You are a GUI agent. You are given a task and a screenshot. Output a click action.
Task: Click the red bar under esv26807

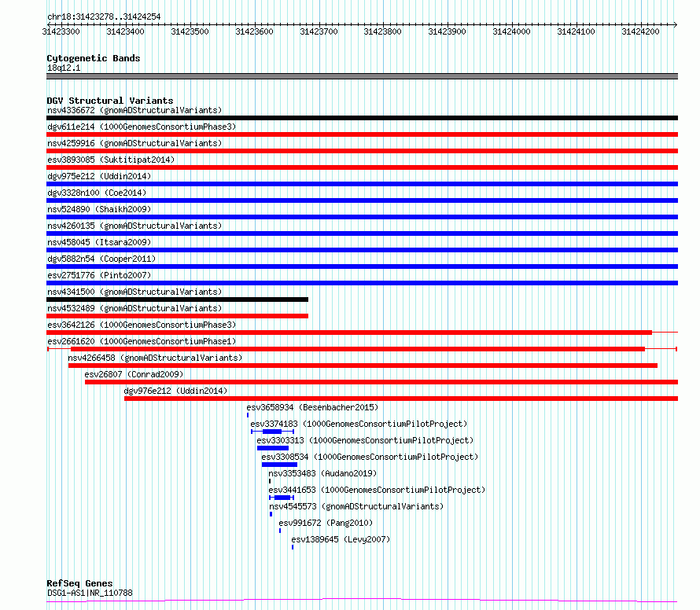[381, 382]
